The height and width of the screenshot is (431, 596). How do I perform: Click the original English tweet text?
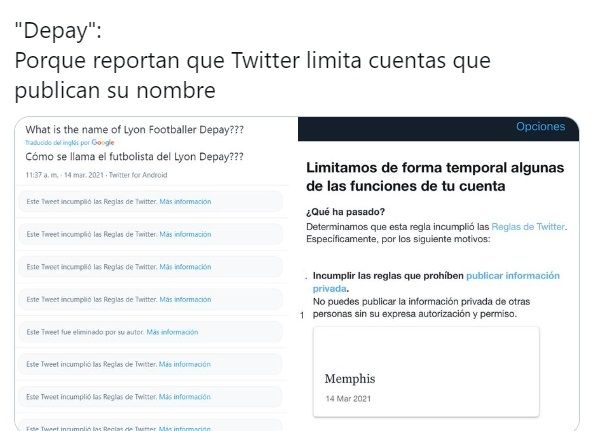click(135, 130)
